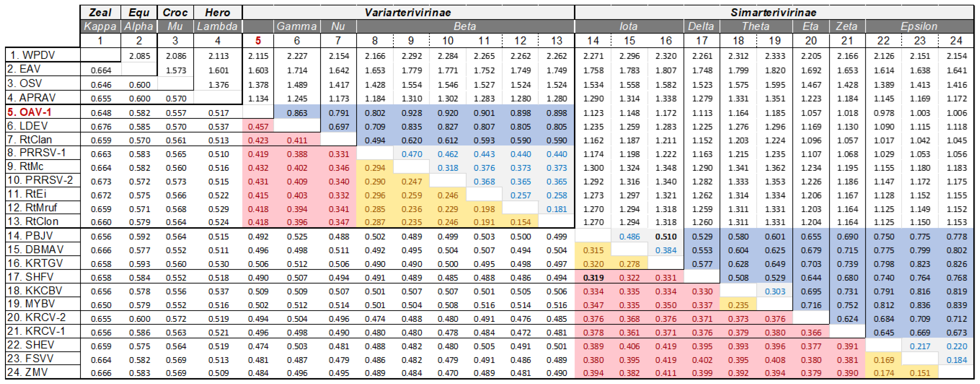Click the bold 0.319 value in SHFV row
980x384 pixels.
coord(593,278)
